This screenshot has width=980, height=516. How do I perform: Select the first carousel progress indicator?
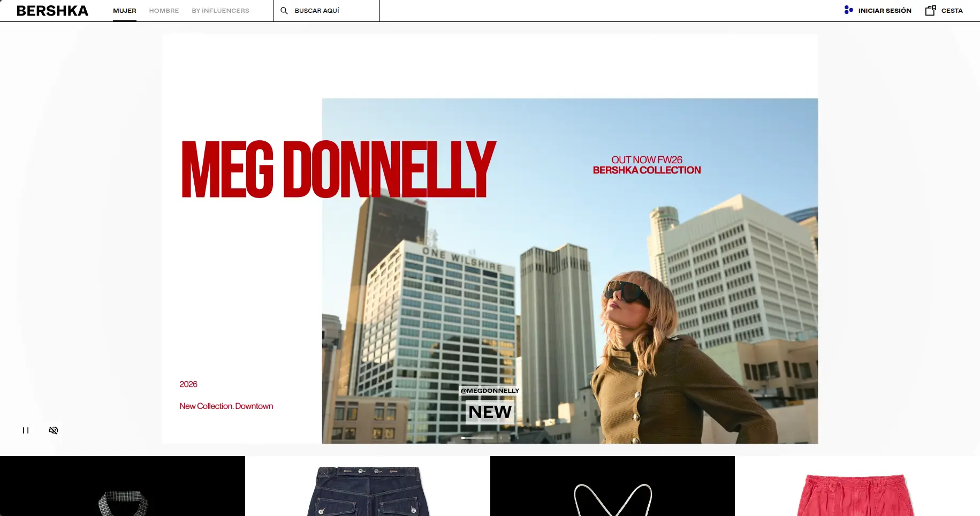[477, 438]
